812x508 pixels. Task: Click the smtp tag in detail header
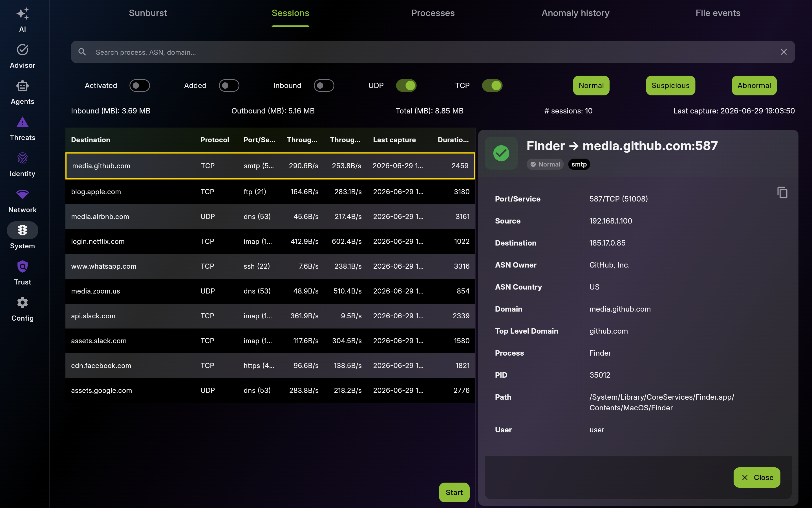tap(579, 164)
